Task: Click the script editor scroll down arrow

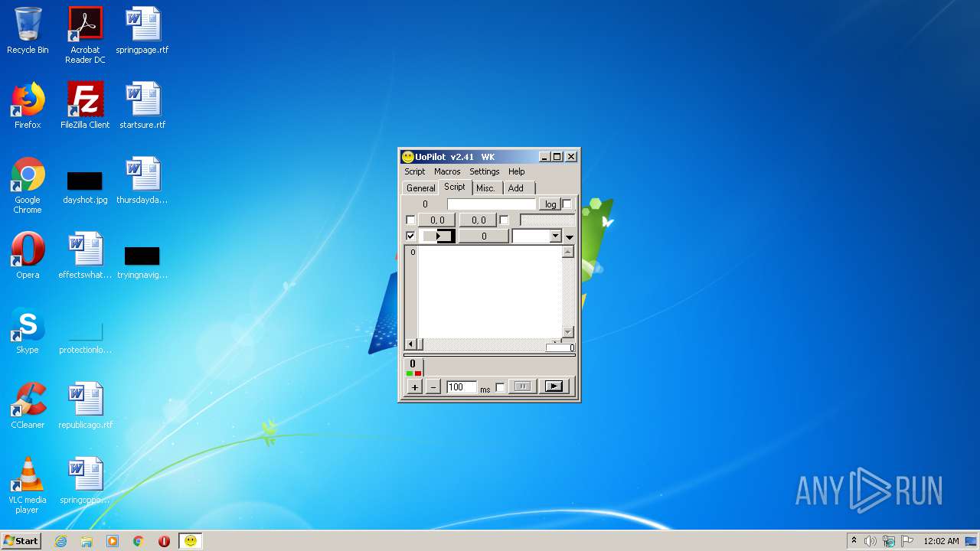Action: coord(567,332)
